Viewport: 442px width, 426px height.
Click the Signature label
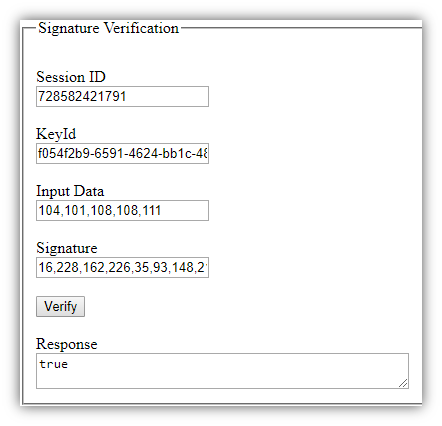tap(67, 248)
